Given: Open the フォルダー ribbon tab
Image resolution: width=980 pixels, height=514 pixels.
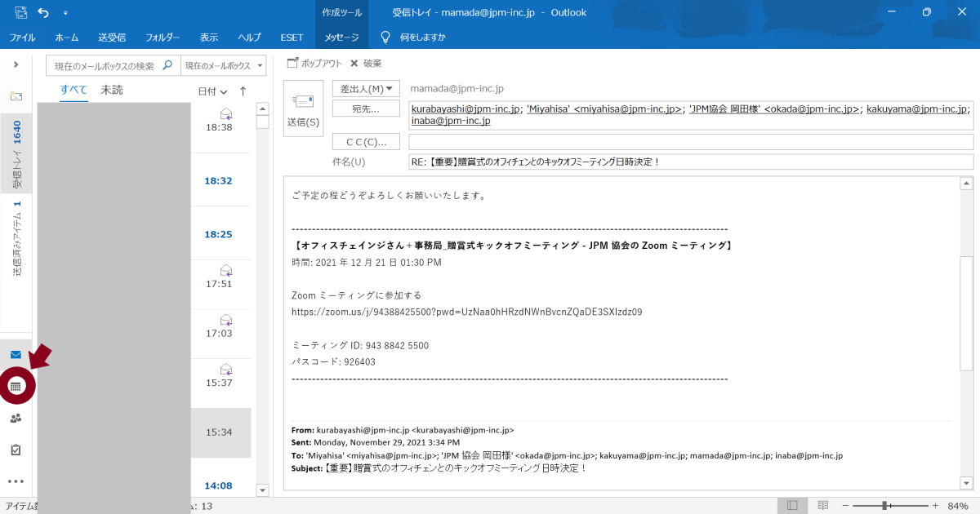Looking at the screenshot, I should point(163,38).
